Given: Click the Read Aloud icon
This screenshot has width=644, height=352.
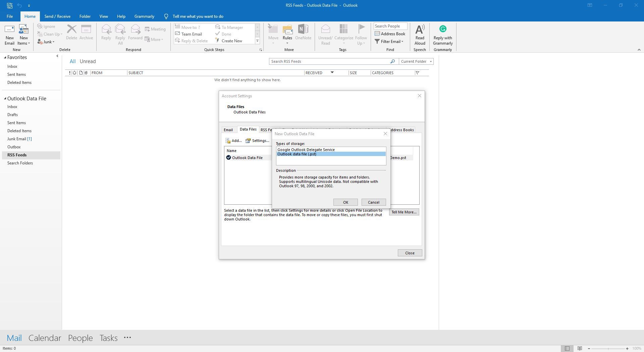Looking at the screenshot, I should 420,35.
